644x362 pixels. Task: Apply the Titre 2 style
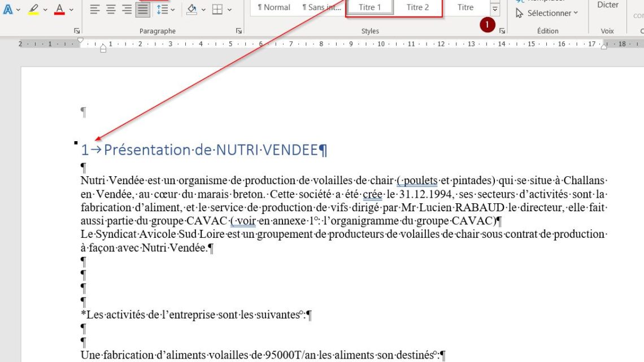coord(417,7)
